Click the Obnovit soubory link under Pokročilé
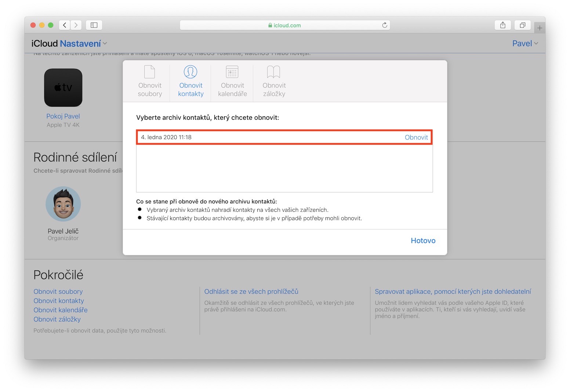The height and width of the screenshot is (392, 570). pos(58,291)
